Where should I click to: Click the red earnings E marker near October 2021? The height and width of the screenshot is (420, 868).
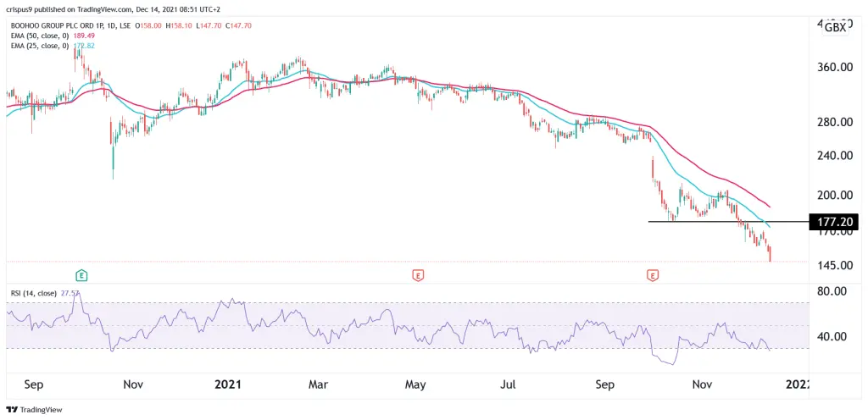[654, 274]
